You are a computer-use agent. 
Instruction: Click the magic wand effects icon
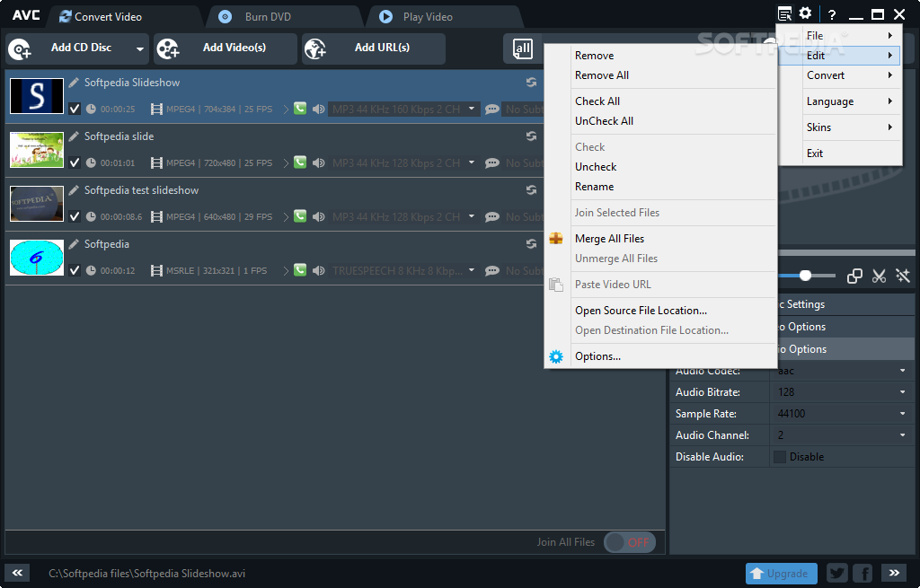point(902,276)
